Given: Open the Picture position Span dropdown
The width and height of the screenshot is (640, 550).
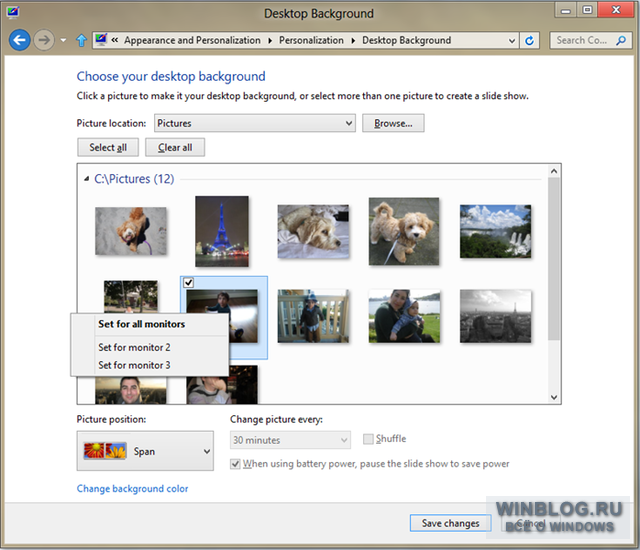Looking at the screenshot, I should coord(145,451).
